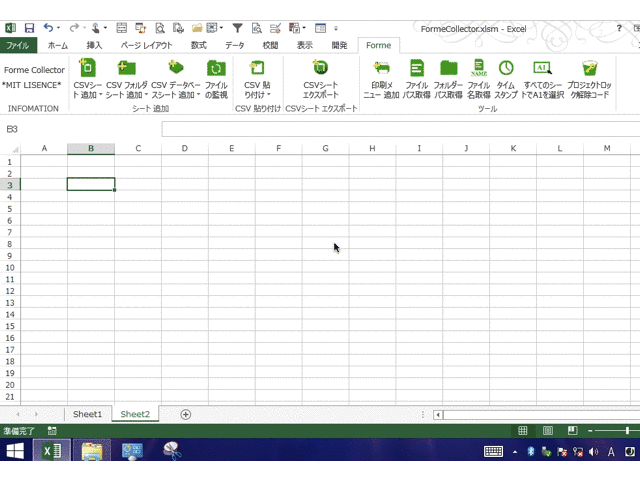Open the Windows Start button

click(16, 451)
